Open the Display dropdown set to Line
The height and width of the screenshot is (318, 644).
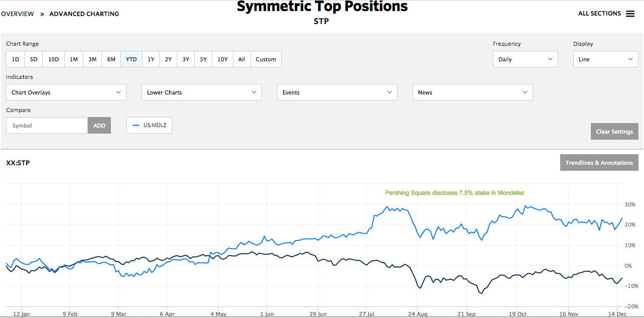[x=606, y=59]
